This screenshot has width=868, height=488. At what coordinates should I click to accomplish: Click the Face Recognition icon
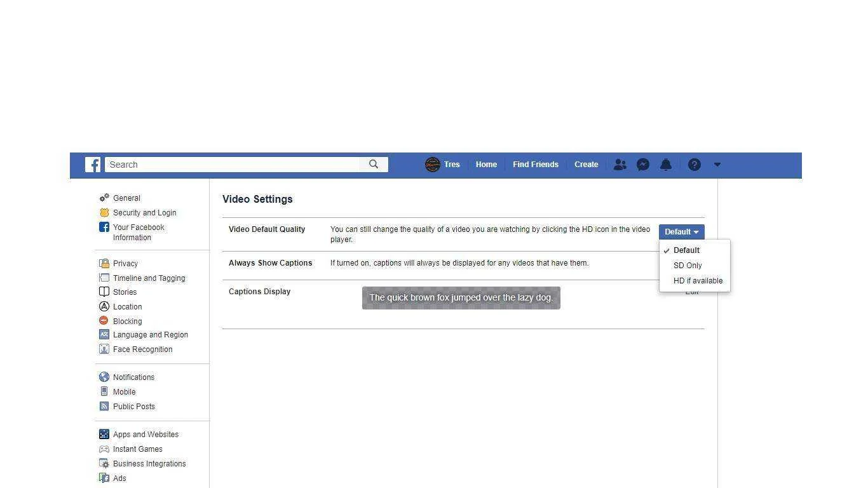(104, 349)
